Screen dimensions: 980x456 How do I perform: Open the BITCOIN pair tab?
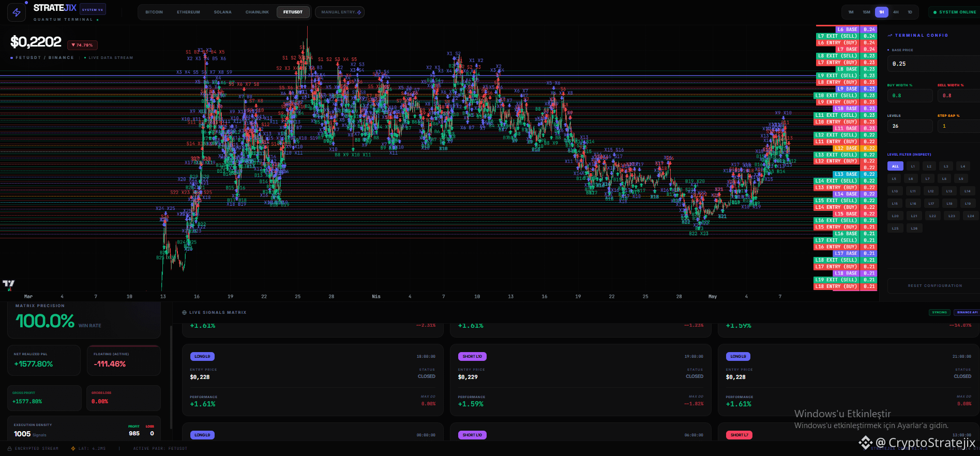[x=154, y=12]
